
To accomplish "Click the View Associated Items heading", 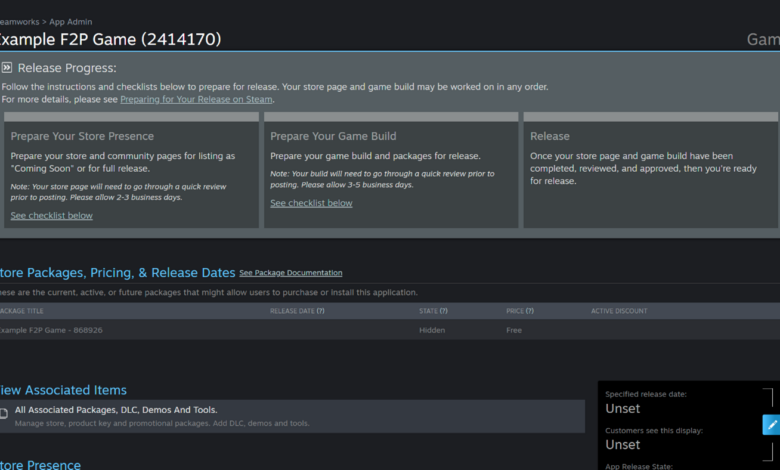I will [63, 390].
